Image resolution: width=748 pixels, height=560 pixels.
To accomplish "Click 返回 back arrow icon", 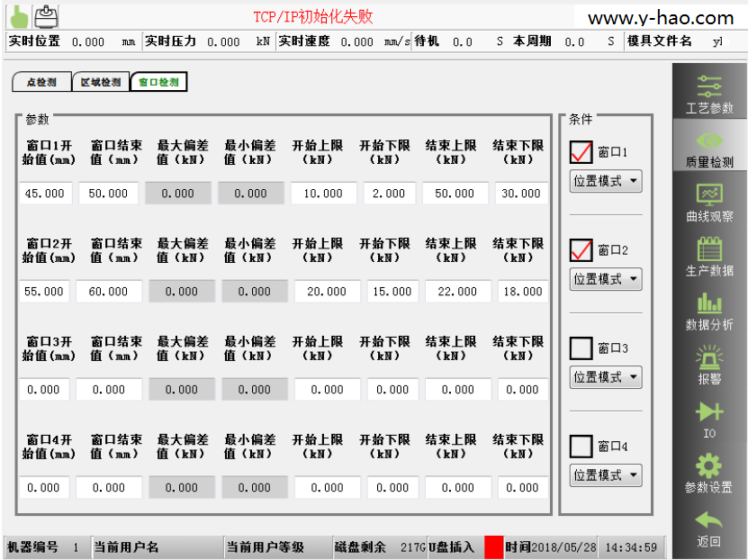I will click(x=709, y=521).
